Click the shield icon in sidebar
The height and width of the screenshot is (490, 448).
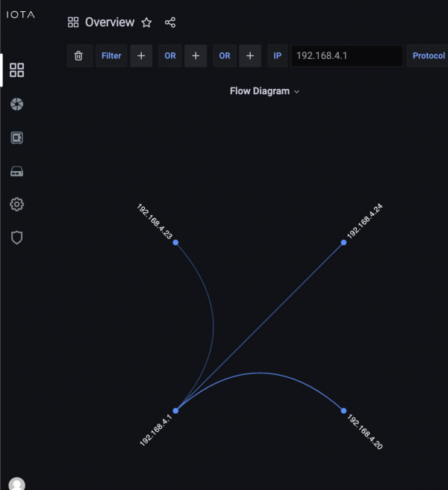click(x=16, y=238)
